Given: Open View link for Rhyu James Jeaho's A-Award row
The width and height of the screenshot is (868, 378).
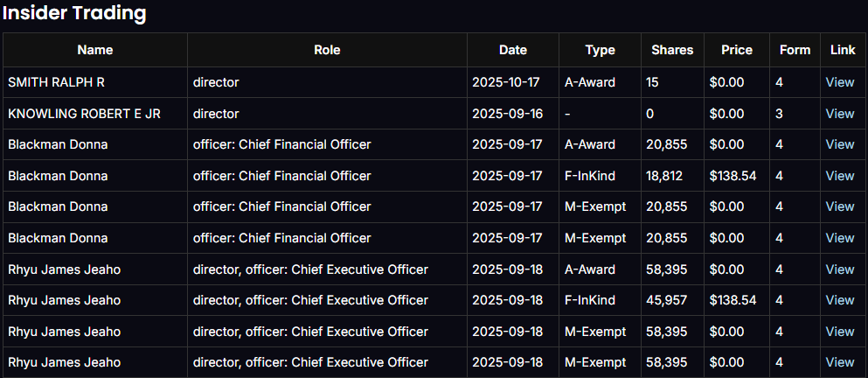Looking at the screenshot, I should (839, 269).
